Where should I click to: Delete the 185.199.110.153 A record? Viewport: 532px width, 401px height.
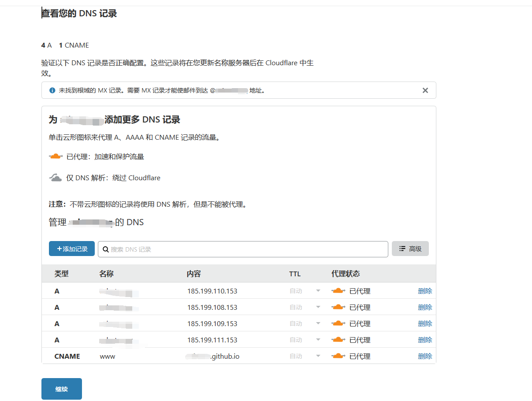(425, 291)
